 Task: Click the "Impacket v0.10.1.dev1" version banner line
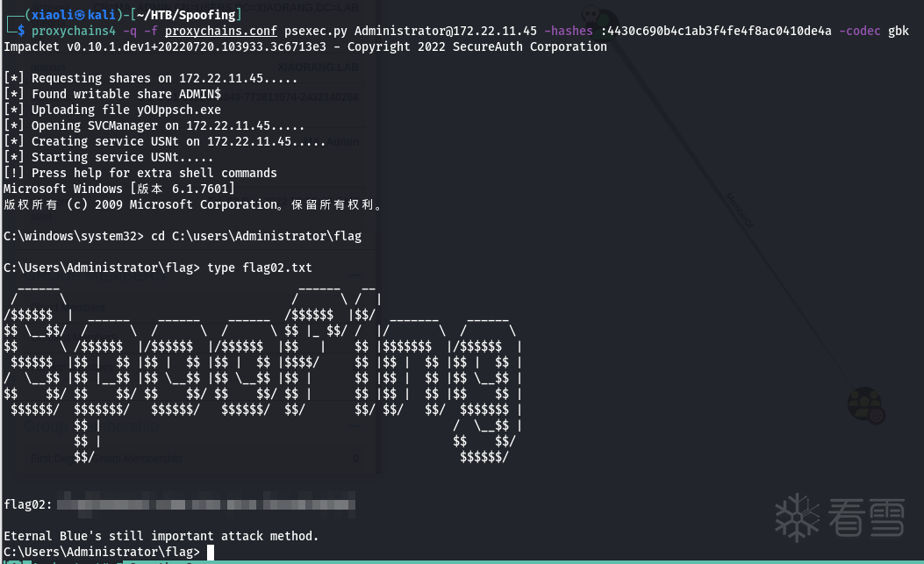click(x=305, y=46)
